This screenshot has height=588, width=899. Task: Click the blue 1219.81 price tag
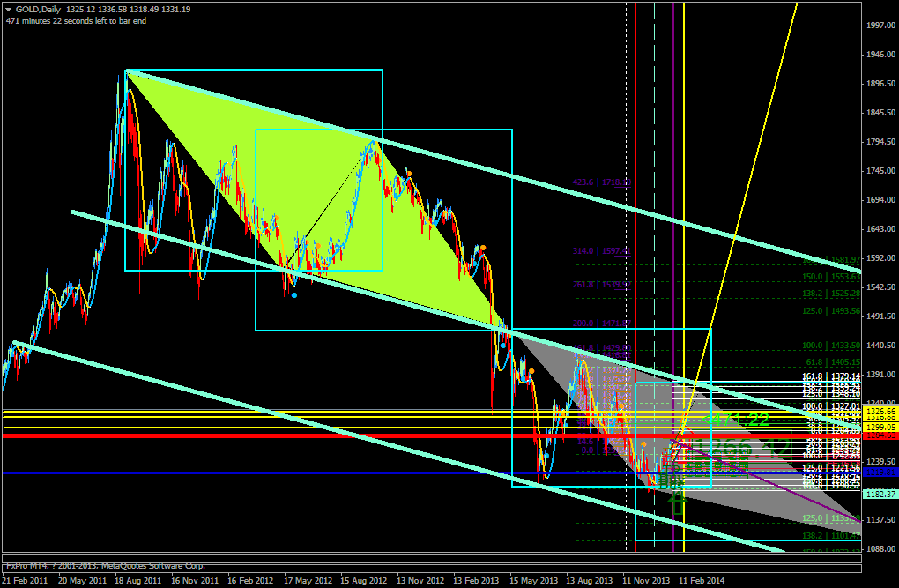point(881,473)
